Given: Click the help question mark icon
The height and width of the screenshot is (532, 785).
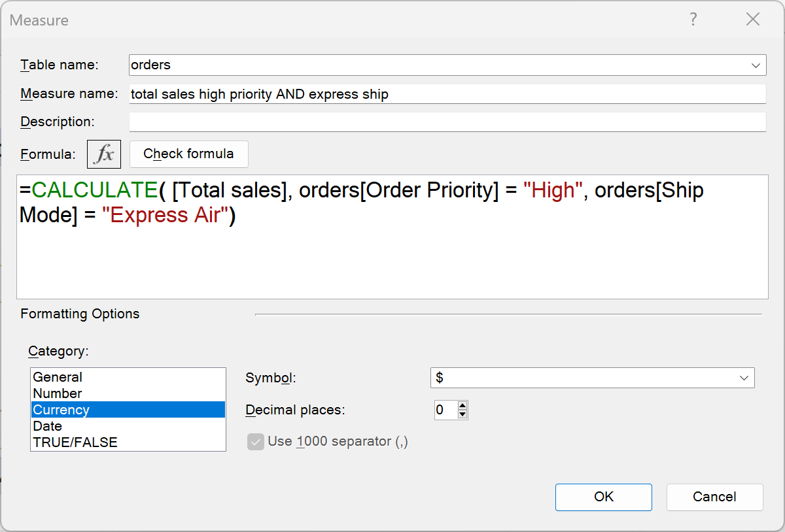Looking at the screenshot, I should 693,20.
